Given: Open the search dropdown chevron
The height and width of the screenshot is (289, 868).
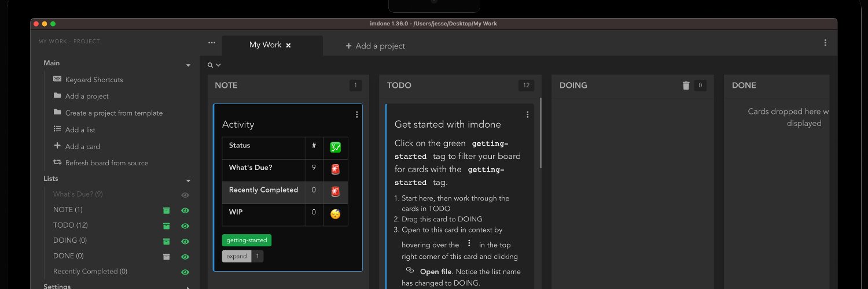Looking at the screenshot, I should [219, 65].
